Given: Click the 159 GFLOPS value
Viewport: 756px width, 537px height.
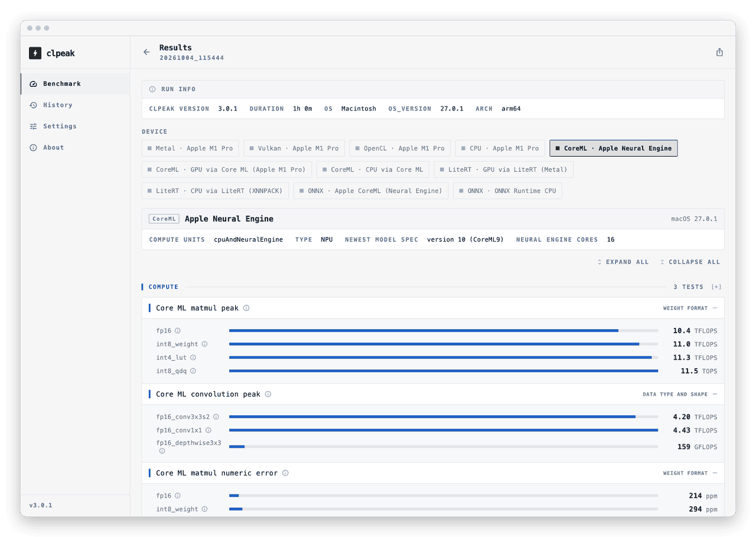Looking at the screenshot, I should (697, 447).
